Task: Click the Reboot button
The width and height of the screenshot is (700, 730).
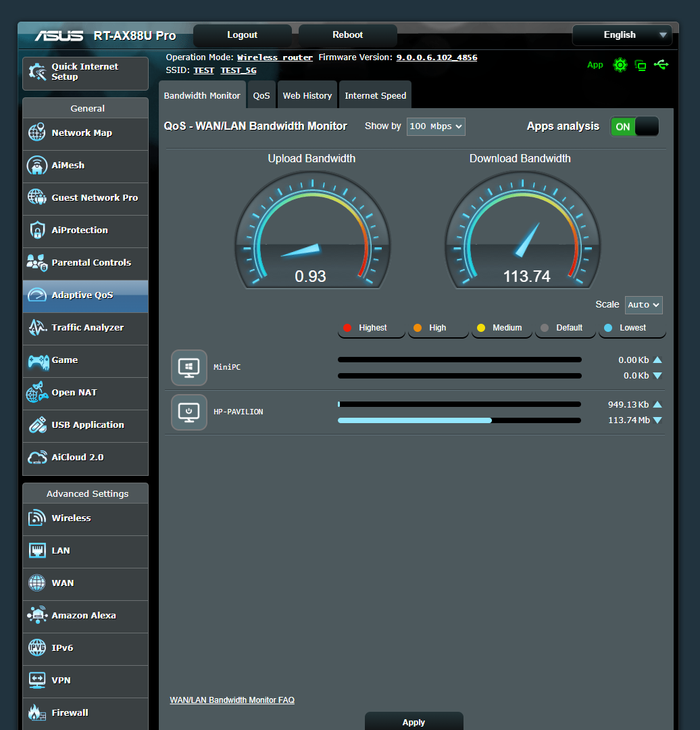Action: tap(348, 35)
